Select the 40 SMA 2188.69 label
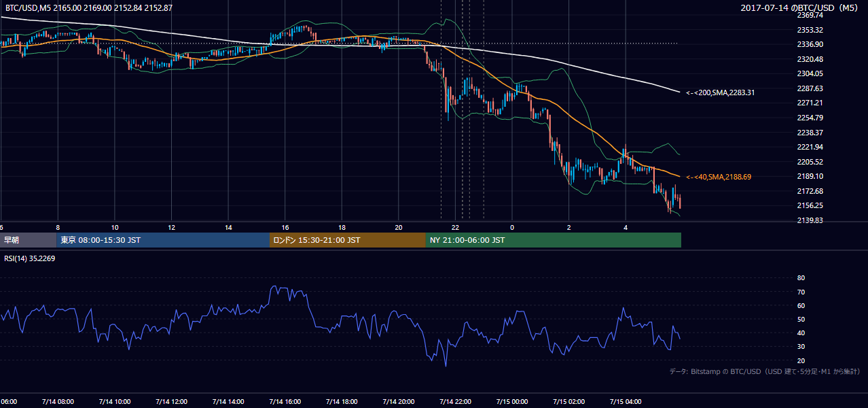Viewport: 868px width, 408px height. point(719,177)
